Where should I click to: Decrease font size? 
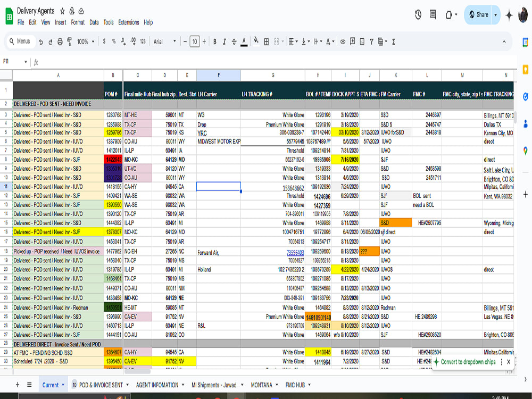[185, 41]
